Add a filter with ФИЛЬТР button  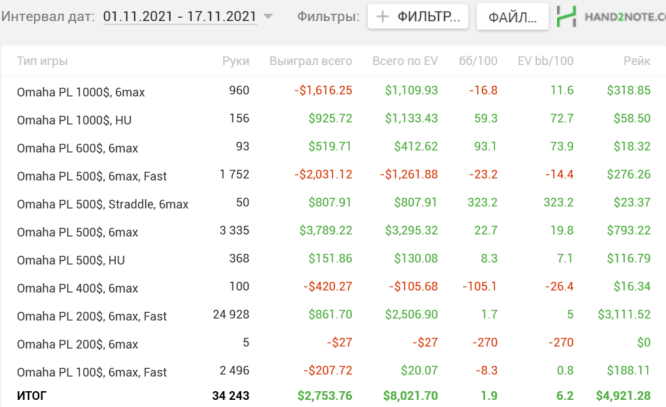click(418, 17)
